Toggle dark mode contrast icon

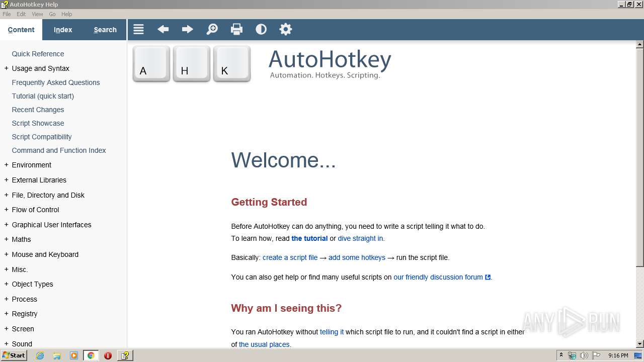(261, 29)
